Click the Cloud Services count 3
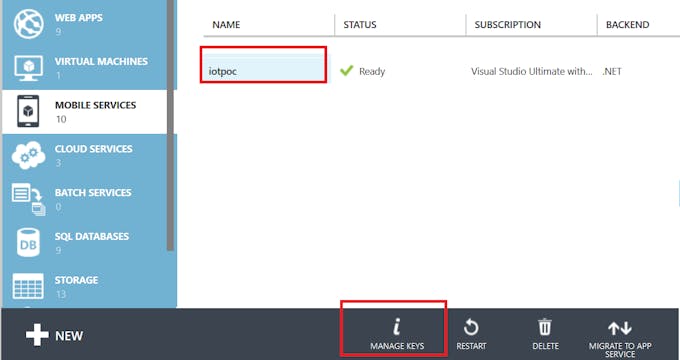 point(58,163)
